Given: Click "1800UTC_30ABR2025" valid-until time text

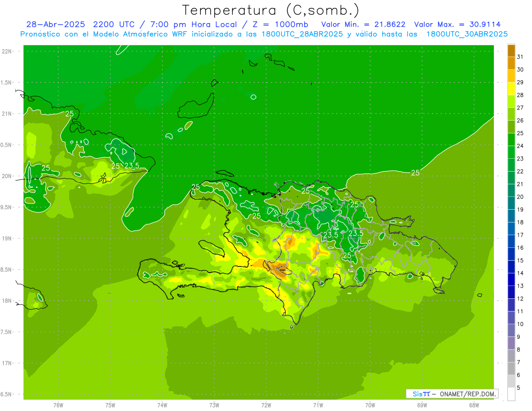Looking at the screenshot, I should click(467, 34).
